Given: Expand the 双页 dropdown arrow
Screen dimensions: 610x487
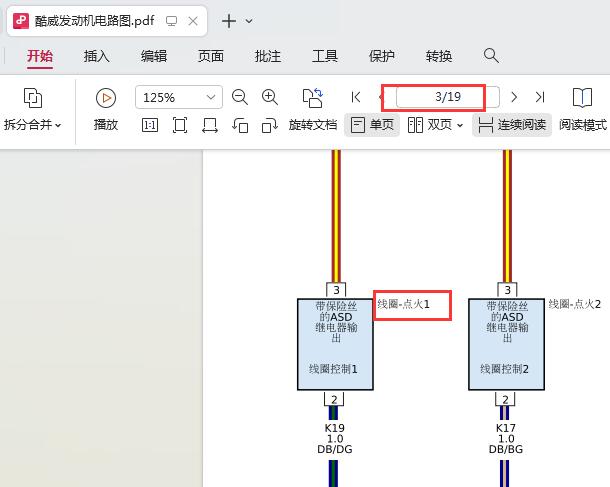Looking at the screenshot, I should point(460,125).
